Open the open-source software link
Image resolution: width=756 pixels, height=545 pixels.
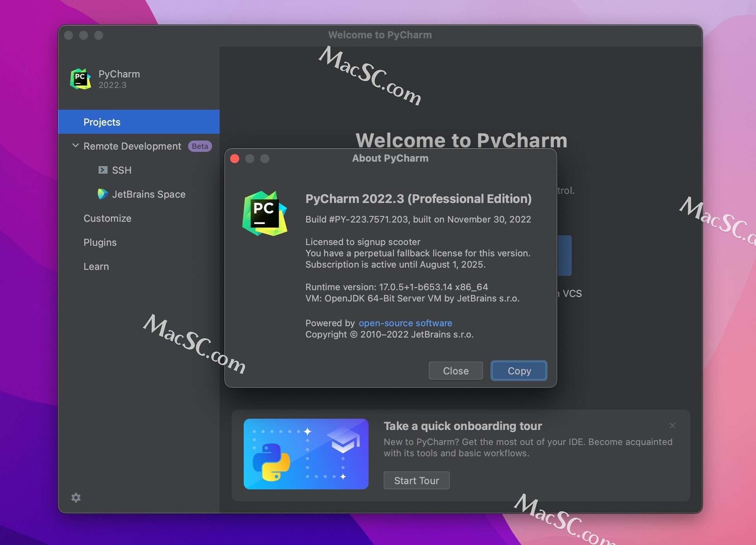(x=405, y=323)
